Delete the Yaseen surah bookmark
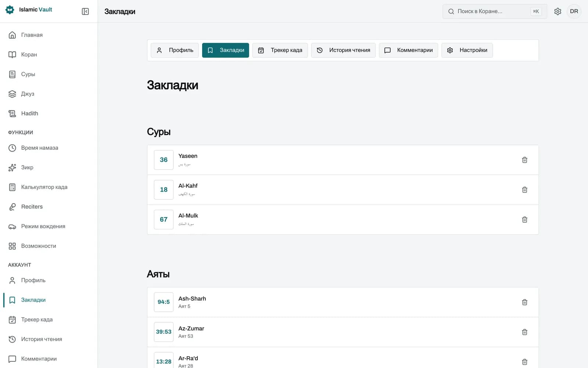The image size is (588, 368). pyautogui.click(x=524, y=160)
